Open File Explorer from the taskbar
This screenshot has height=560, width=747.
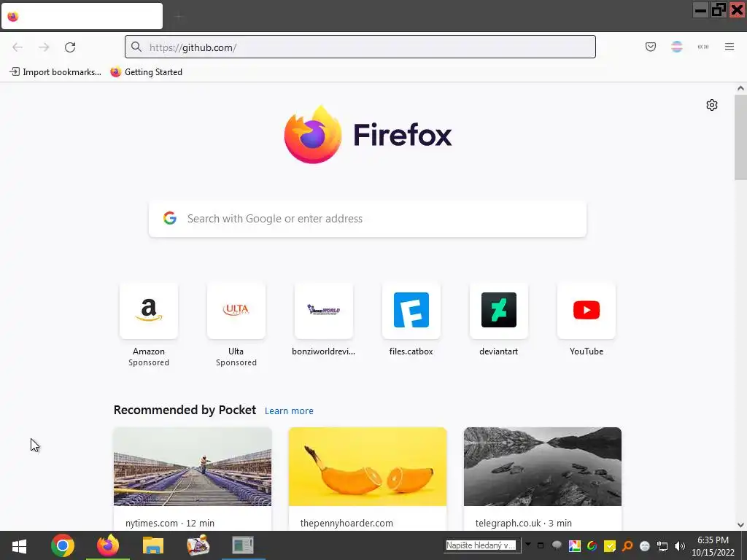point(153,545)
